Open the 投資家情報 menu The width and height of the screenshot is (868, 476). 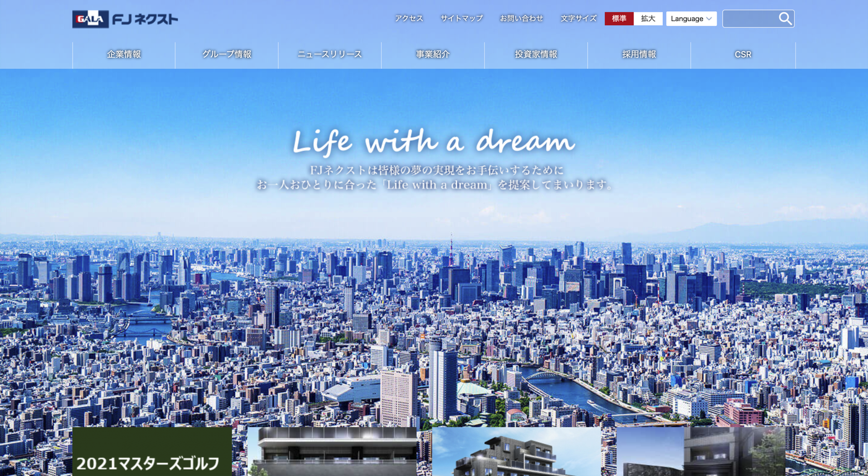point(536,55)
